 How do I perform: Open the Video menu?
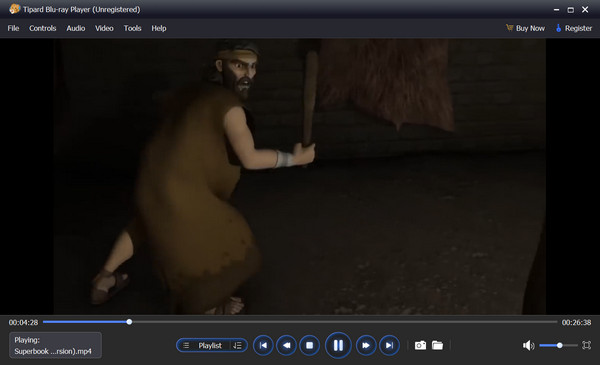(x=104, y=28)
